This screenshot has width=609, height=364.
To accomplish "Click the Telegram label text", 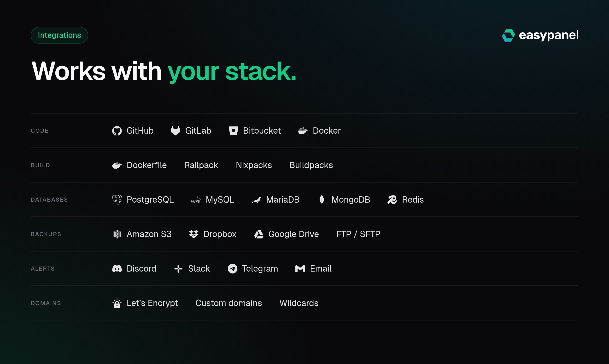I will coord(260,269).
